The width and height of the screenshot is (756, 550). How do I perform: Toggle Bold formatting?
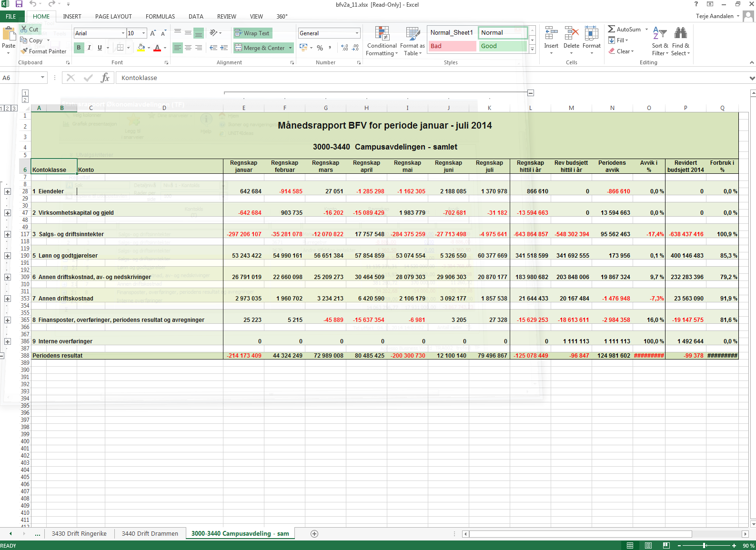(79, 48)
